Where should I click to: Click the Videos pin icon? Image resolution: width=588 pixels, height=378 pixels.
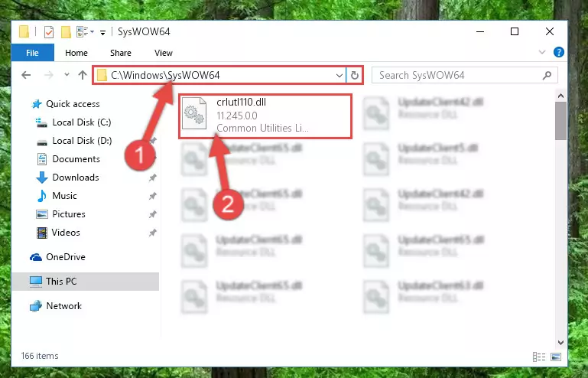[x=152, y=233]
